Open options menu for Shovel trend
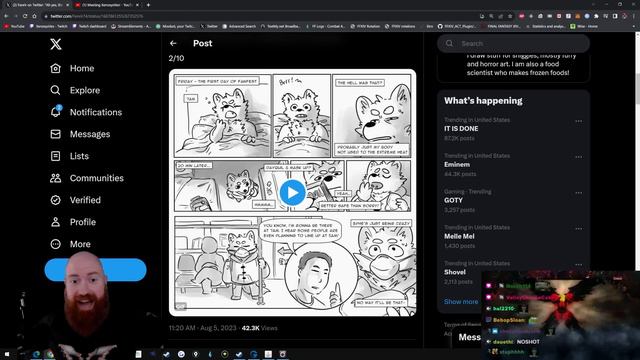The width and height of the screenshot is (640, 360). [x=578, y=265]
